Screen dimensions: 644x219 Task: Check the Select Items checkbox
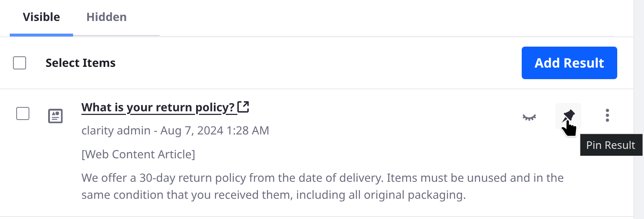[20, 63]
